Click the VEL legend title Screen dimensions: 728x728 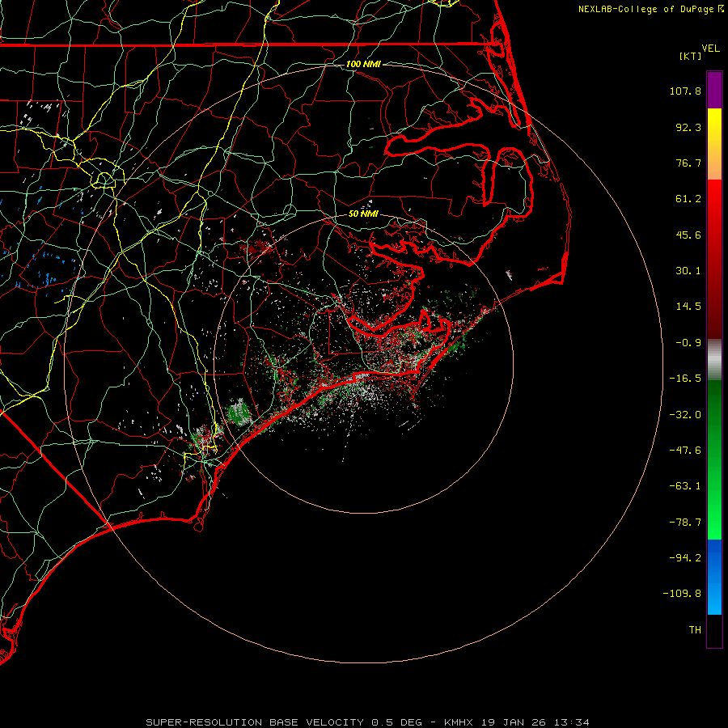pos(710,49)
